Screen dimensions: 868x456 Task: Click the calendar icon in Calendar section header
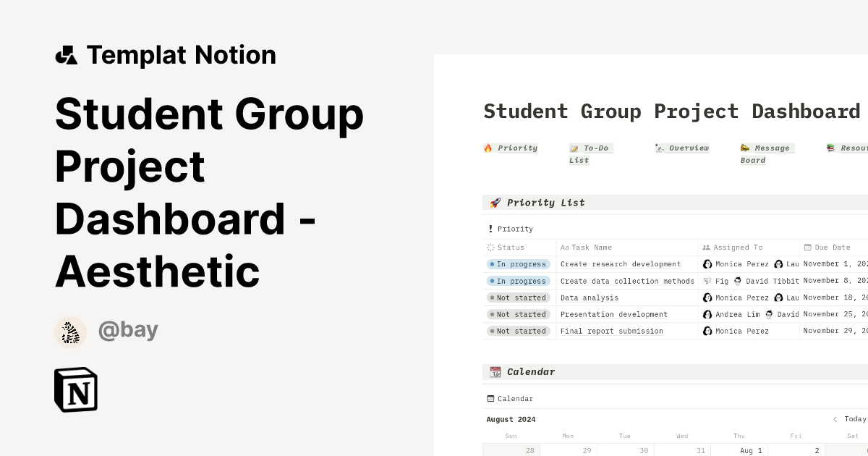(495, 371)
